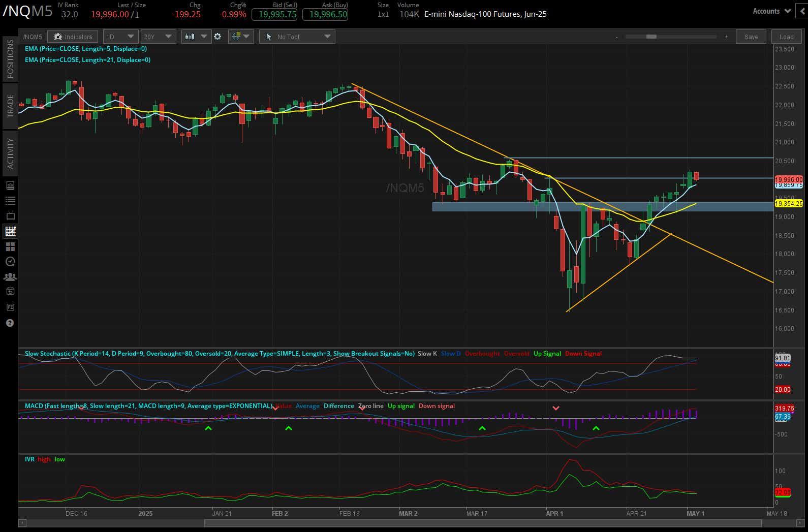Zoom in with the plus button
Viewport: 808px width, 532px height.
tap(726, 37)
